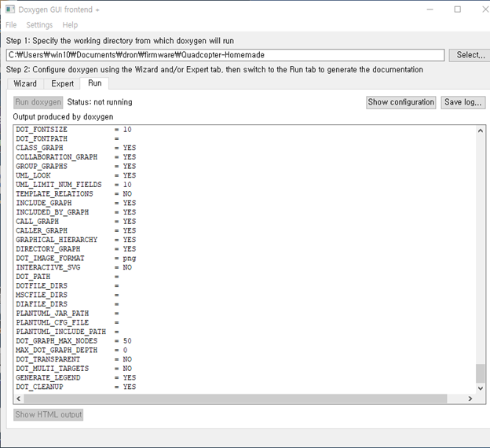This screenshot has width=490, height=448.
Task: Open the Settings menu
Action: 39,24
